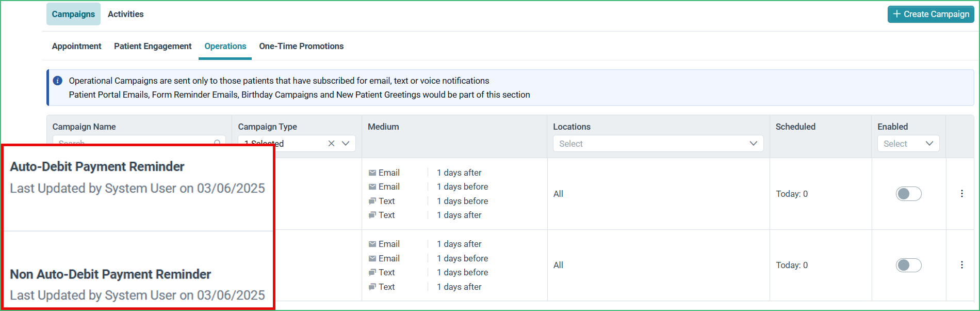This screenshot has height=311, width=980.
Task: Open the Patient Engagement sub-tab
Action: point(153,46)
